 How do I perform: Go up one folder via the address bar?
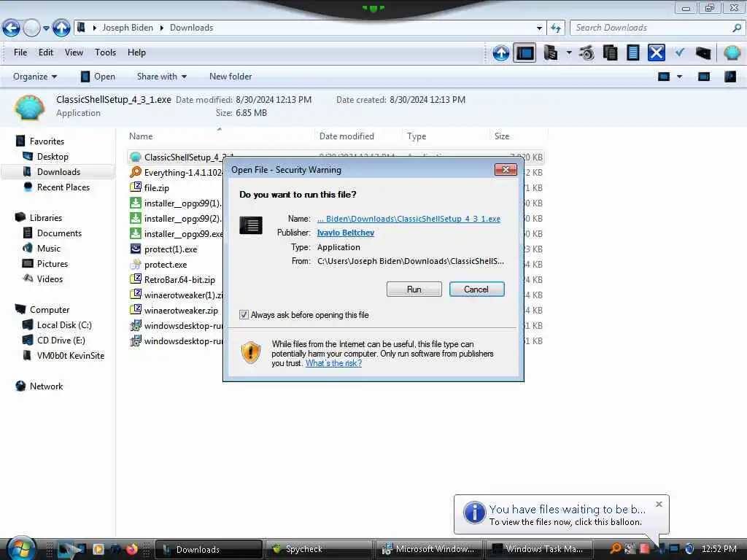point(61,28)
